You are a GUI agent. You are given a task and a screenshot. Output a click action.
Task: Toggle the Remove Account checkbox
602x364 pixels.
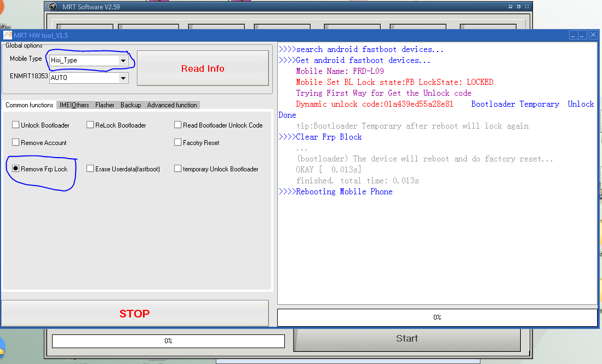16,142
